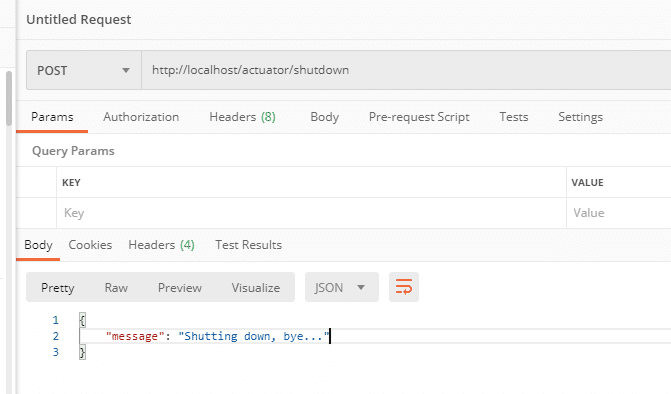Screen dimensions: 671x394
Task: Toggle the word wrap icon button
Action: tap(404, 287)
